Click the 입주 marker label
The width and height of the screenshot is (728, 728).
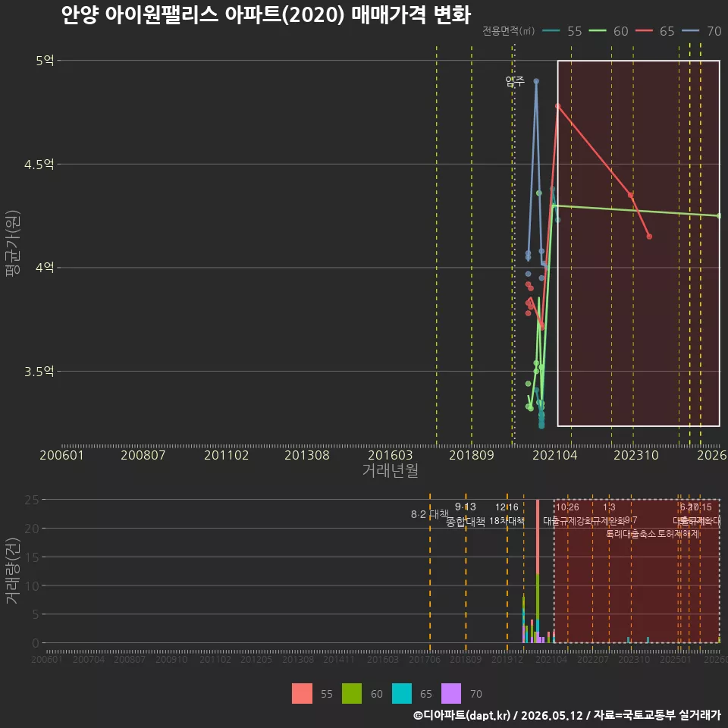coord(515,82)
